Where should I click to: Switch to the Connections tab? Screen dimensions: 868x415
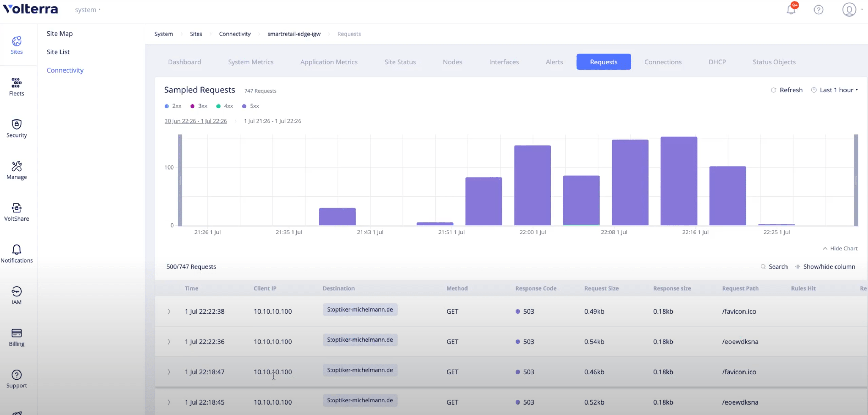[663, 62]
